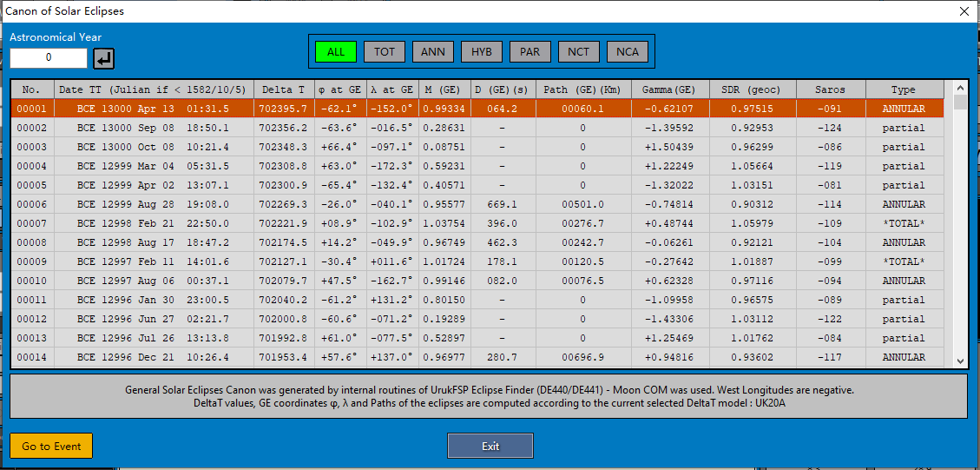Click Gamma value +0.94816
The height and width of the screenshot is (470, 980).
[671, 357]
